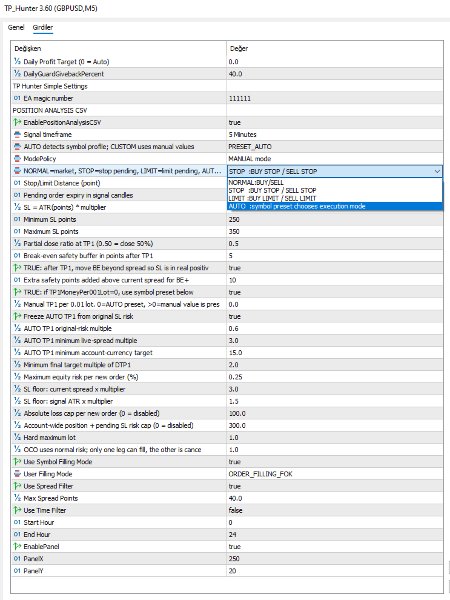The width and height of the screenshot is (450, 600).
Task: Select NORMAL :BUY/SELL option in dropdown
Action: (x=335, y=183)
